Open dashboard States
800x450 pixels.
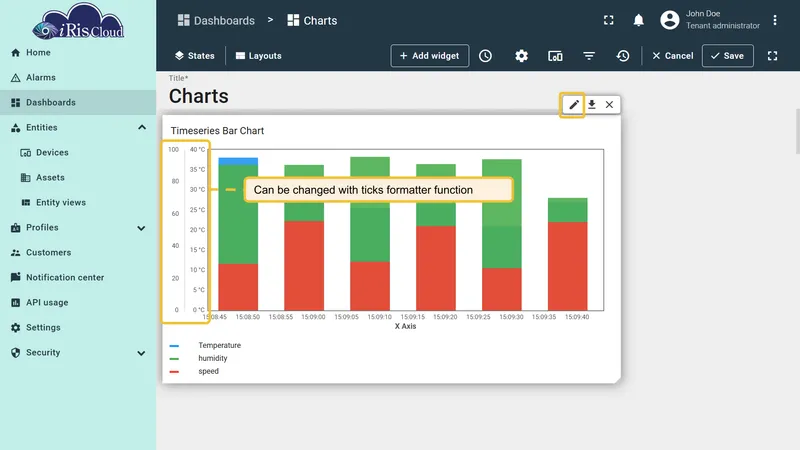194,56
